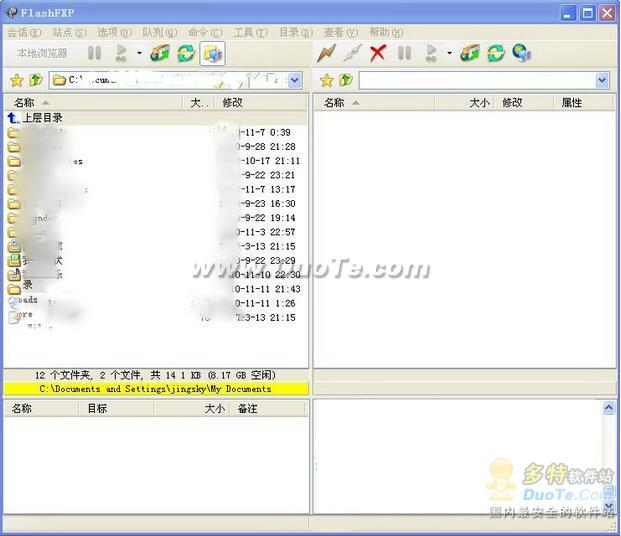Click the disconnect plug icon
Viewport: 621px width, 536px height.
tap(352, 53)
